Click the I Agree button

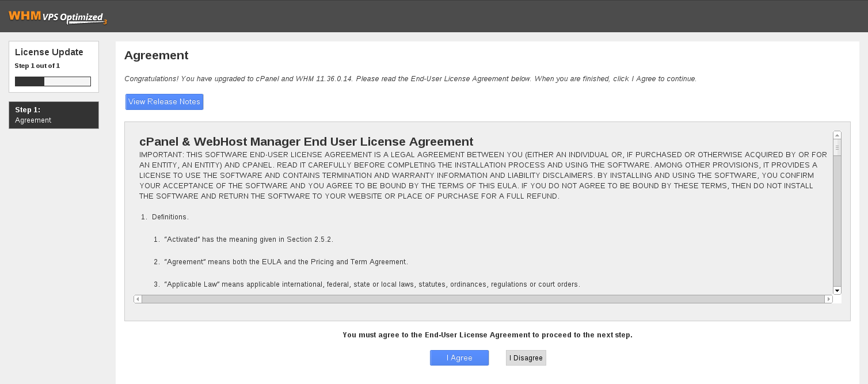click(459, 358)
